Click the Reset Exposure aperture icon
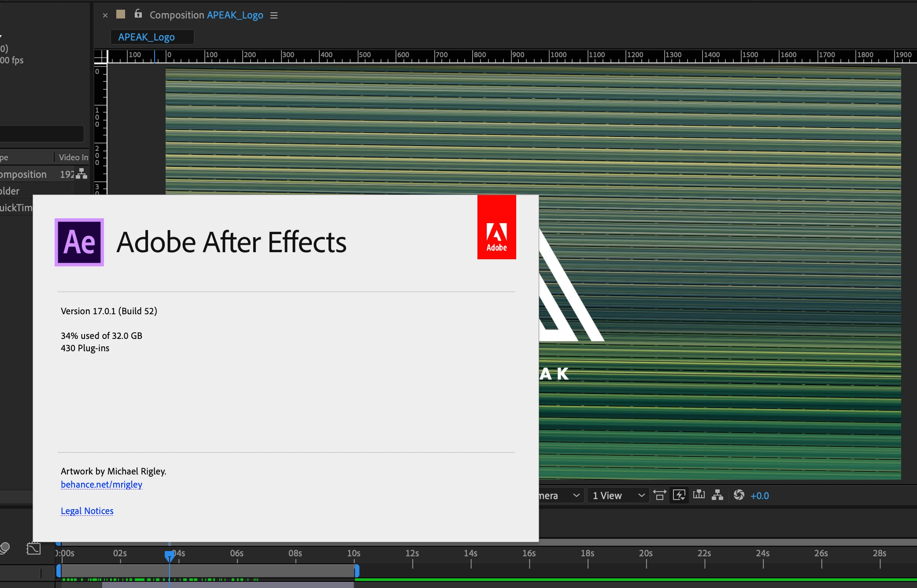This screenshot has height=588, width=917. pos(739,495)
